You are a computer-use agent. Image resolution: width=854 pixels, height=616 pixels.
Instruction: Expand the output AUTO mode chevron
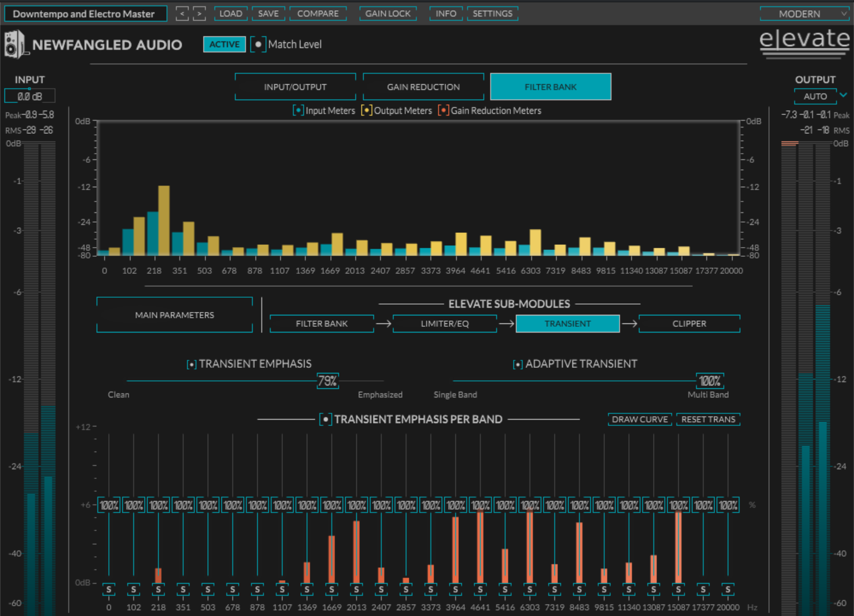(844, 95)
